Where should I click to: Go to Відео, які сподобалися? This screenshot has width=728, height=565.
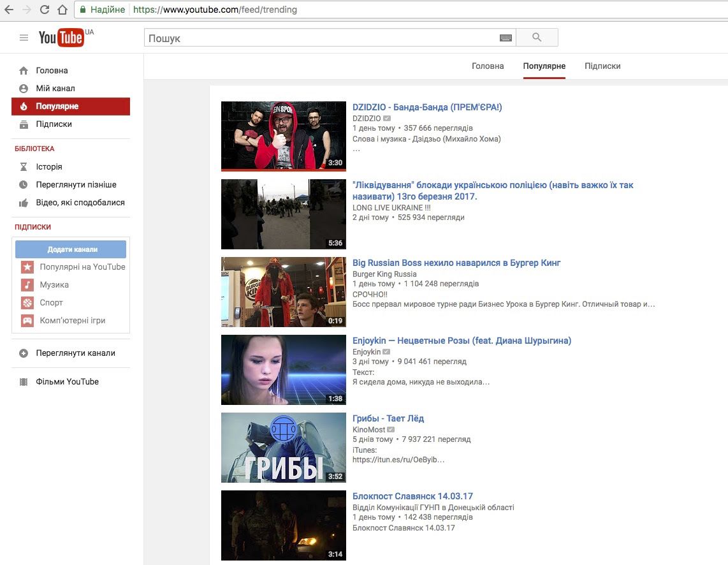tap(80, 202)
